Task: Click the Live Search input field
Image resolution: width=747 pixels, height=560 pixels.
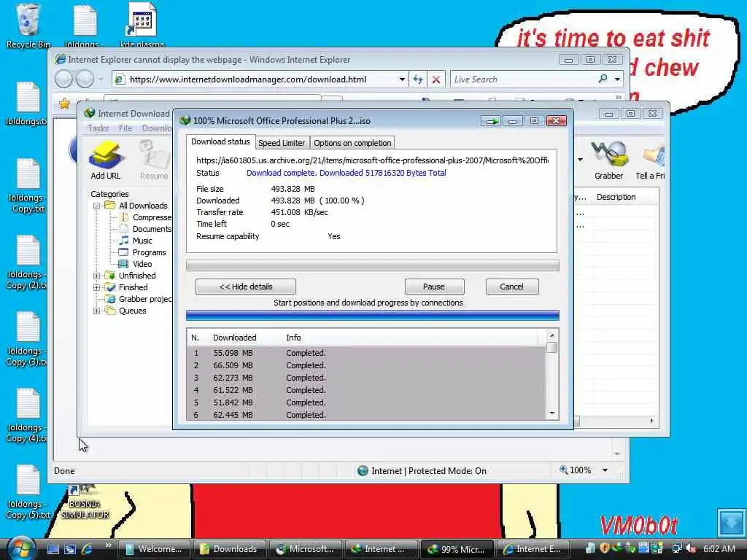Action: [x=523, y=79]
